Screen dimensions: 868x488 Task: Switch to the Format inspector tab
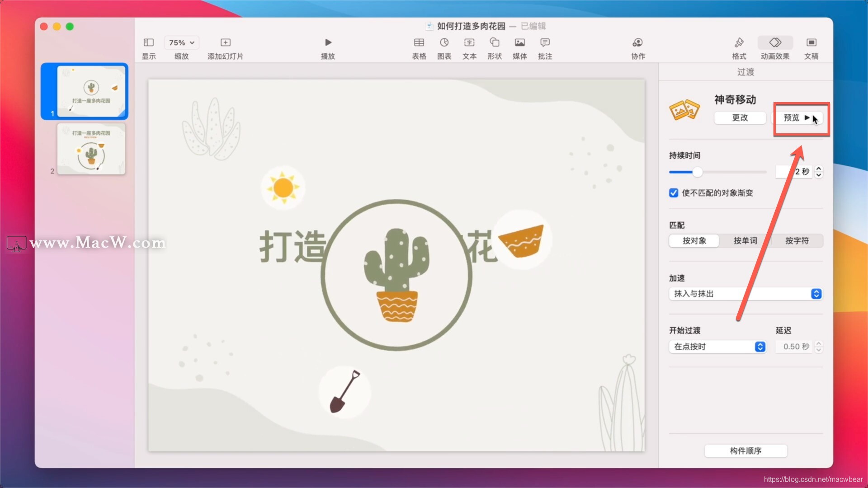[739, 42]
